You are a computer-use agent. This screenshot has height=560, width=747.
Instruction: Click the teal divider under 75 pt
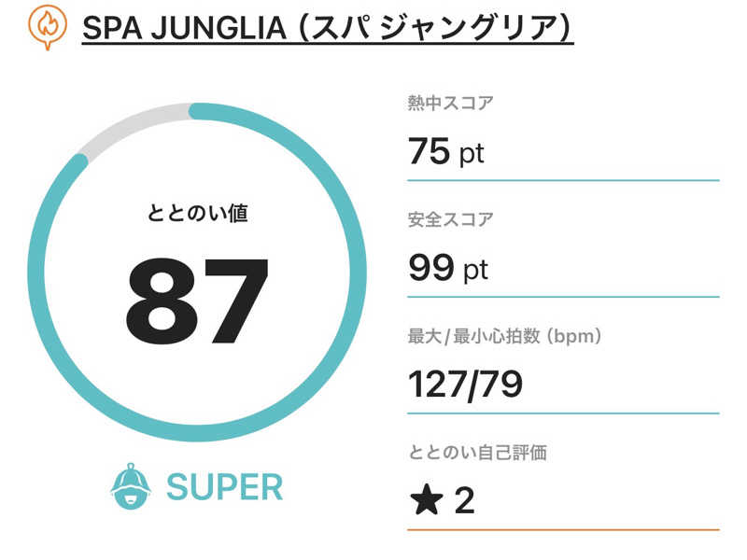[563, 180]
